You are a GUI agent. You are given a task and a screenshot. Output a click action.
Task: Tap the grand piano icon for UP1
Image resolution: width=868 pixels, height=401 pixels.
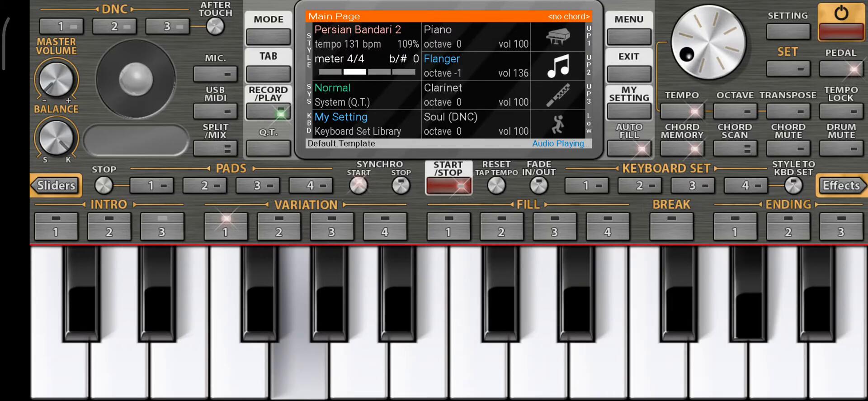558,37
